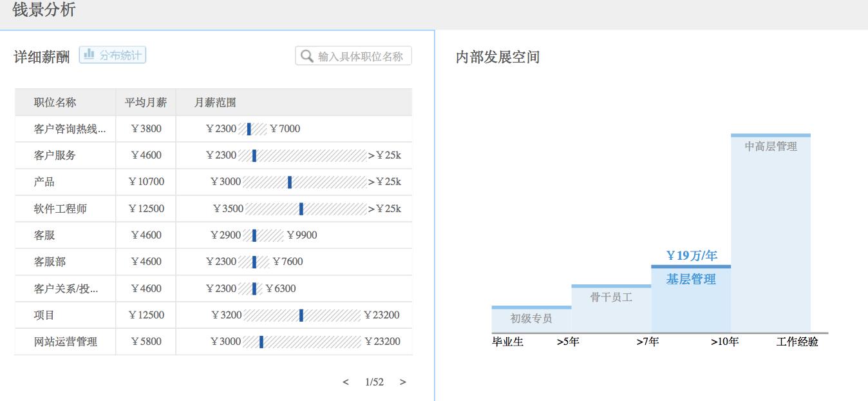Open the 客户咨询热线 truncated job row
This screenshot has width=868, height=401.
coord(213,129)
